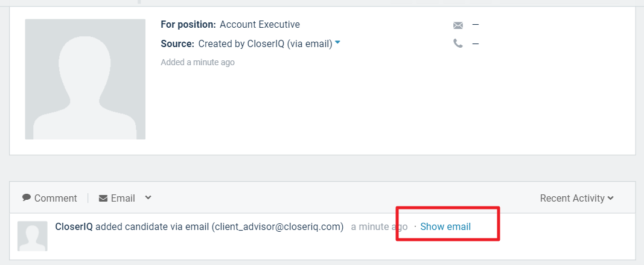
Task: Open the chevron next to Email
Action: (148, 197)
